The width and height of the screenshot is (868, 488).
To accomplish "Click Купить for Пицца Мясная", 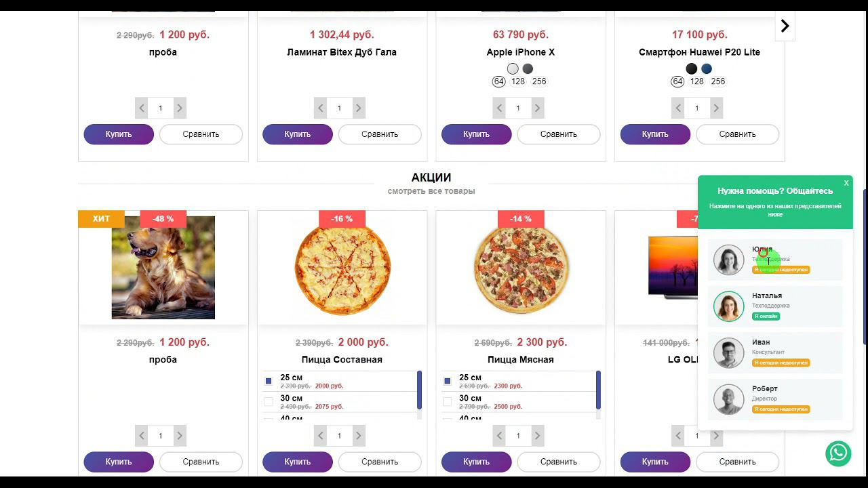I will point(476,462).
